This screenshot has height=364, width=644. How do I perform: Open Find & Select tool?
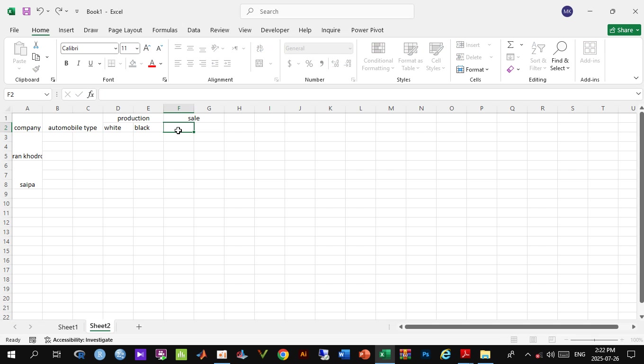[560, 57]
